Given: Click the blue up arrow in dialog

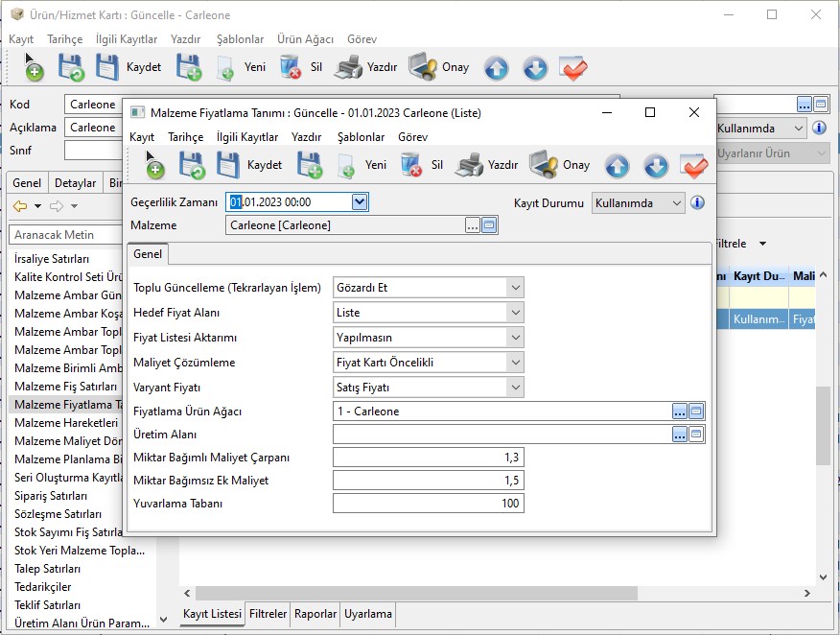Looking at the screenshot, I should pos(617,166).
